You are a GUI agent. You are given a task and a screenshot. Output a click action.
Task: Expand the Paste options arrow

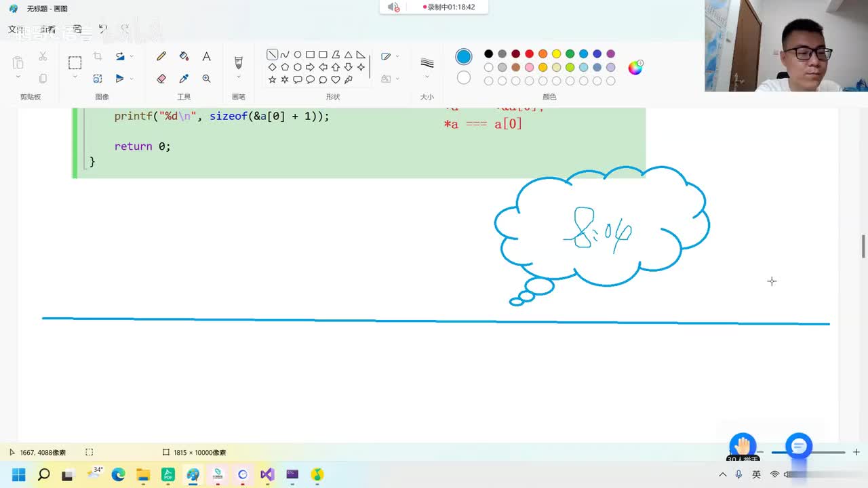tap(18, 77)
